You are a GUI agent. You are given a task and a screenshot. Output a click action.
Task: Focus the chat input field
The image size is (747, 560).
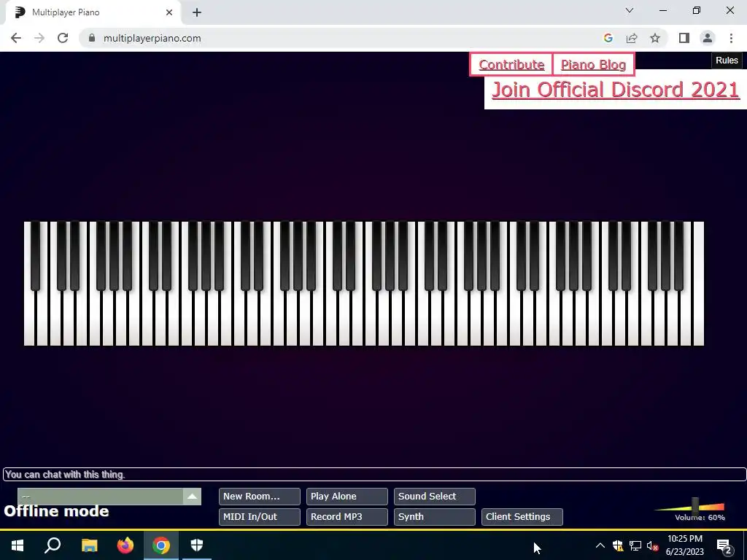(x=374, y=474)
